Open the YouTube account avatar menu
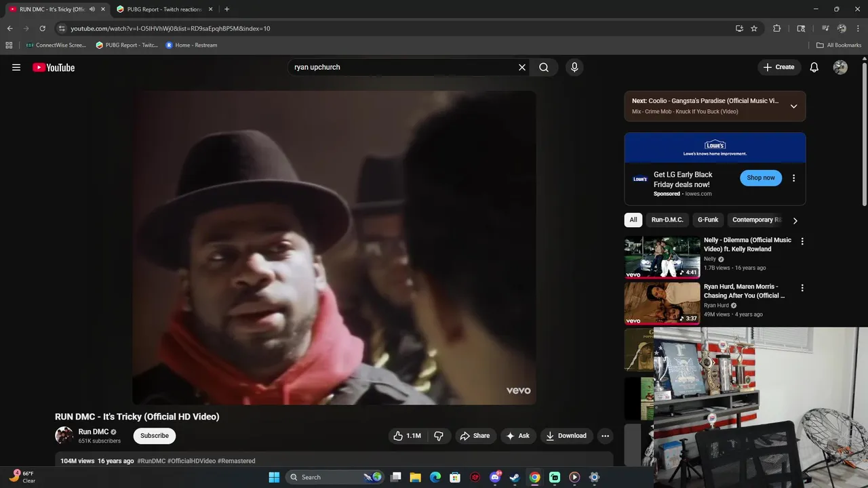Screen dimensions: 868x488 pyautogui.click(x=840, y=67)
